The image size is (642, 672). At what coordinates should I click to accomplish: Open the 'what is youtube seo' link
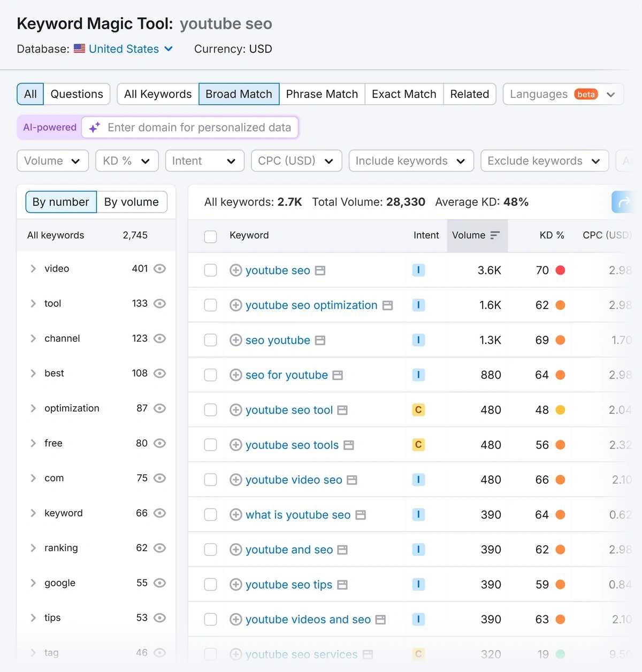tap(298, 515)
